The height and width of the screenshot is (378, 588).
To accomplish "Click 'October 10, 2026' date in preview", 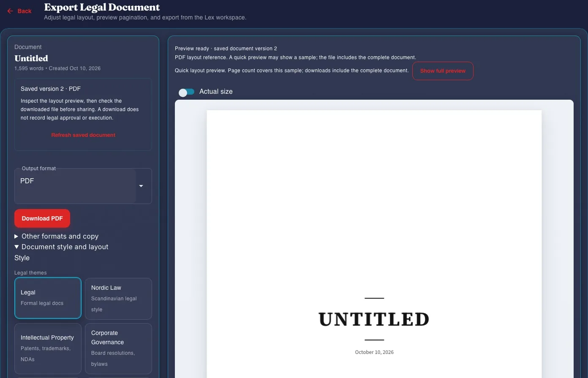I will 374,352.
